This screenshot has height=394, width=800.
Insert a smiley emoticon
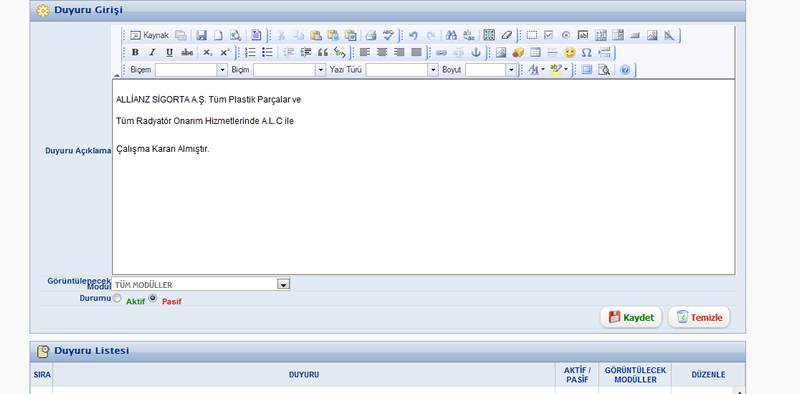click(569, 52)
